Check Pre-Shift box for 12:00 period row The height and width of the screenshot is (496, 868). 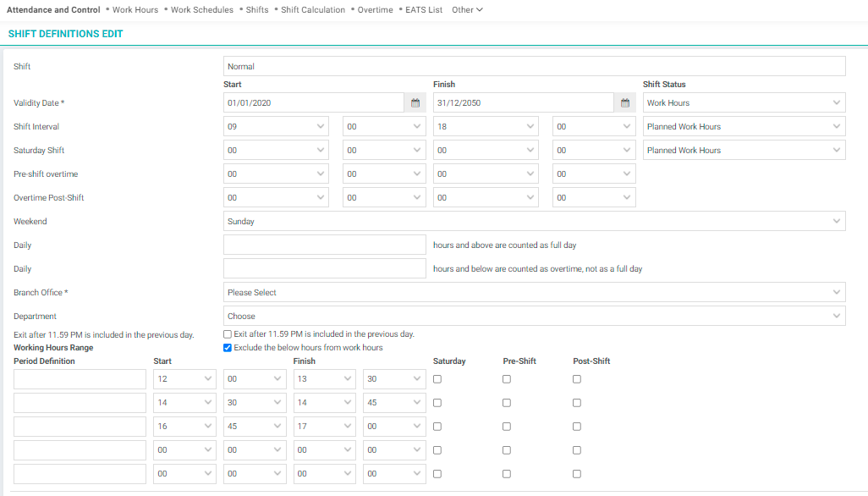point(507,379)
